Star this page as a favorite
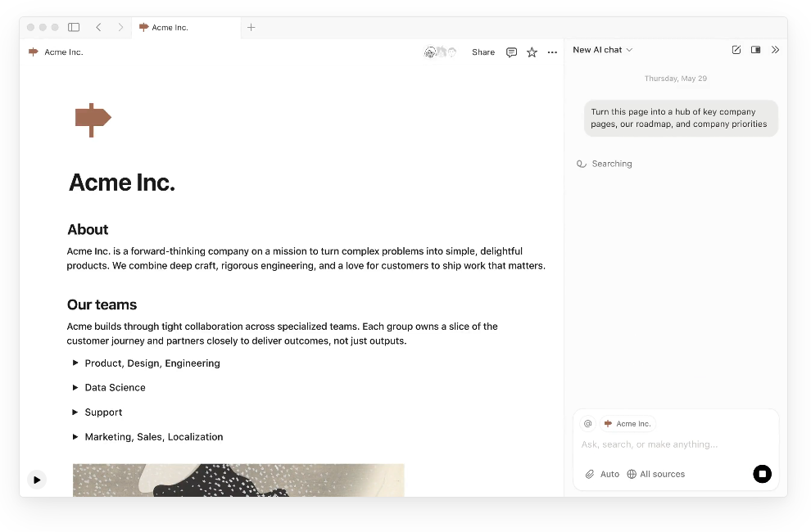The image size is (811, 532). 532,52
